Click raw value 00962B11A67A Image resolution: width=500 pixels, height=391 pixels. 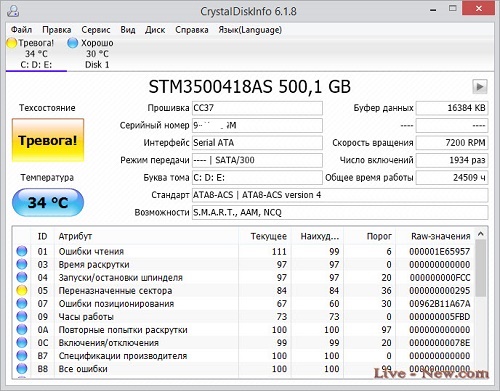click(440, 304)
